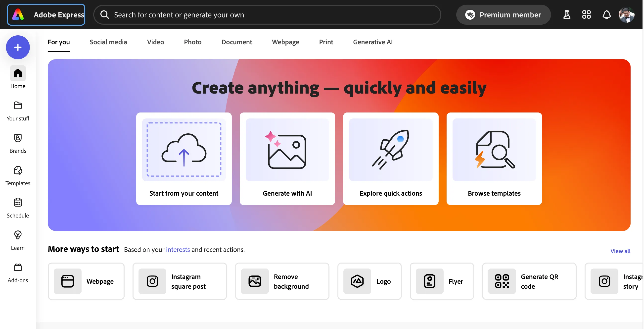Open the user profile avatar

click(x=626, y=15)
